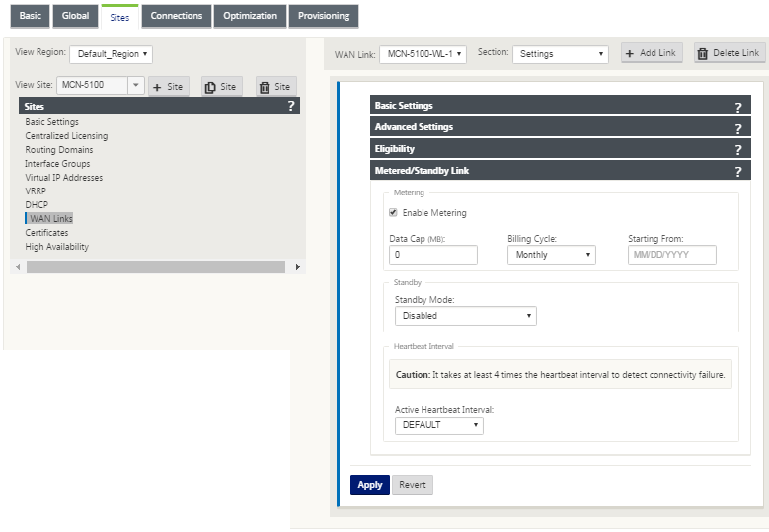769x532 pixels.
Task: Open the Section Settings dropdown
Action: click(561, 54)
